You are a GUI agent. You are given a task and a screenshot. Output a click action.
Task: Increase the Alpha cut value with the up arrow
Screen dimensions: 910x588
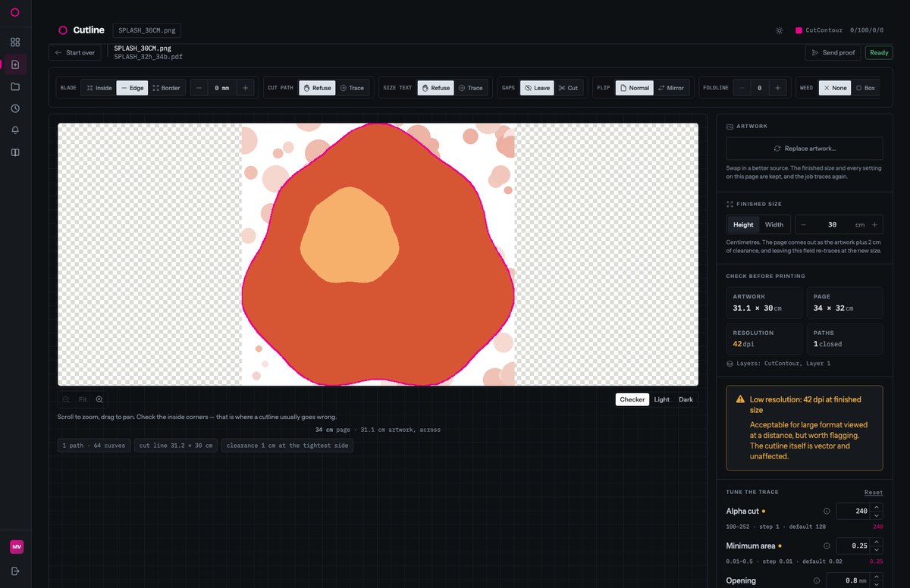877,508
